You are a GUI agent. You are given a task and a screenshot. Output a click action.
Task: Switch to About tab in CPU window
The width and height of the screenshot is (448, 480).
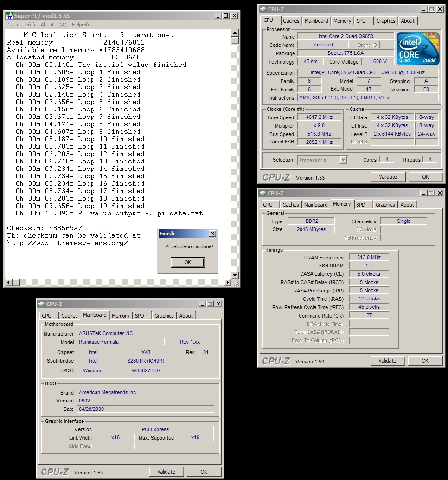point(408,21)
